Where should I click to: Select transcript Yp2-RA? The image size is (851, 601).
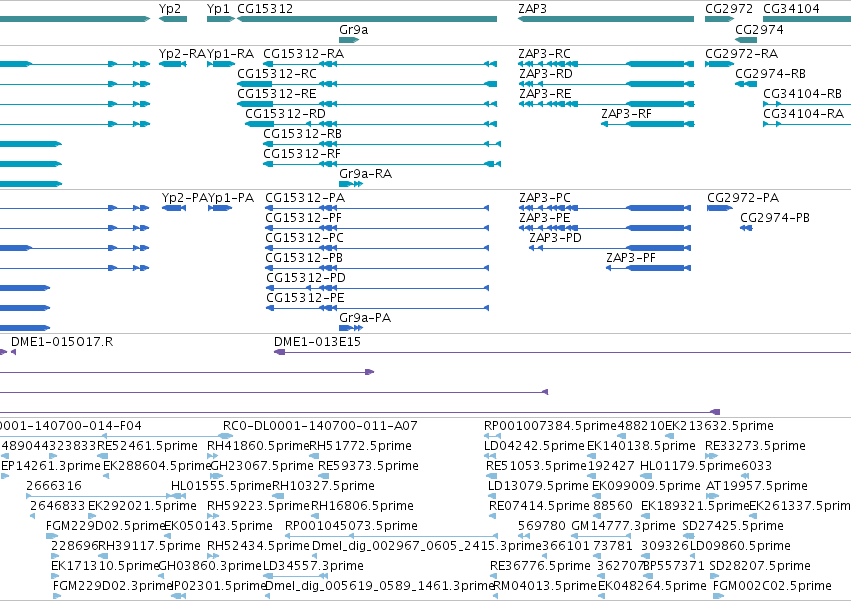pyautogui.click(x=173, y=64)
